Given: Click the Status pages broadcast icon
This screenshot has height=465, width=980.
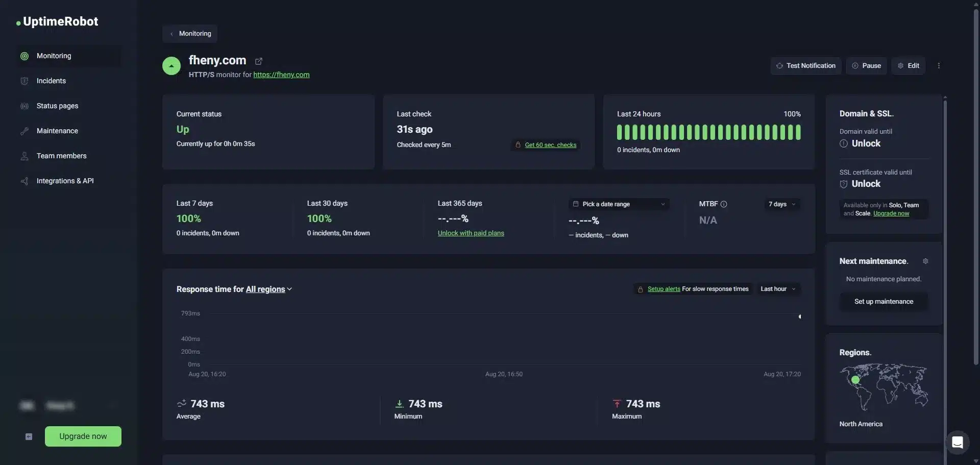Looking at the screenshot, I should click(x=24, y=106).
